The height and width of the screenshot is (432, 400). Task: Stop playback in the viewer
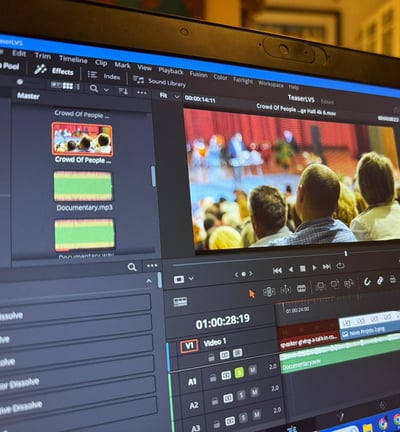pos(303,268)
